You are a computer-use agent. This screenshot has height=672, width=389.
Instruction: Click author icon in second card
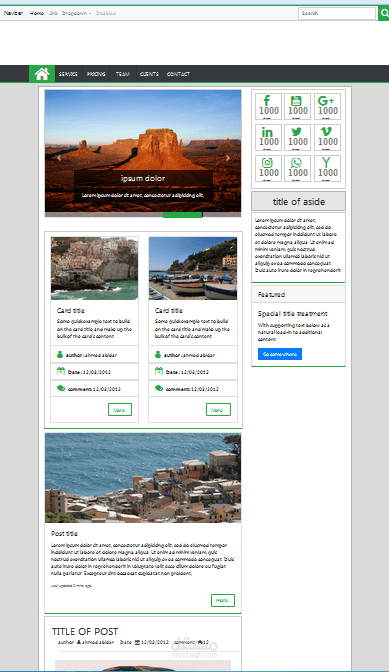pos(158,354)
